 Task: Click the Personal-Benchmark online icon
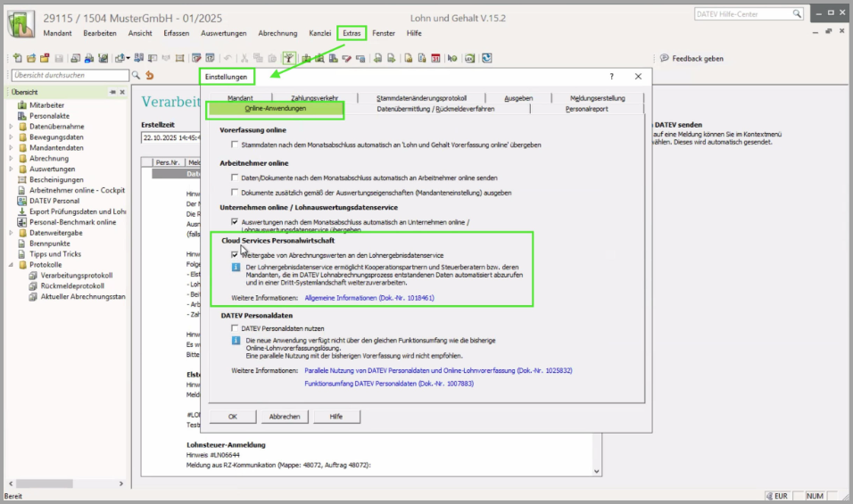[x=22, y=222]
